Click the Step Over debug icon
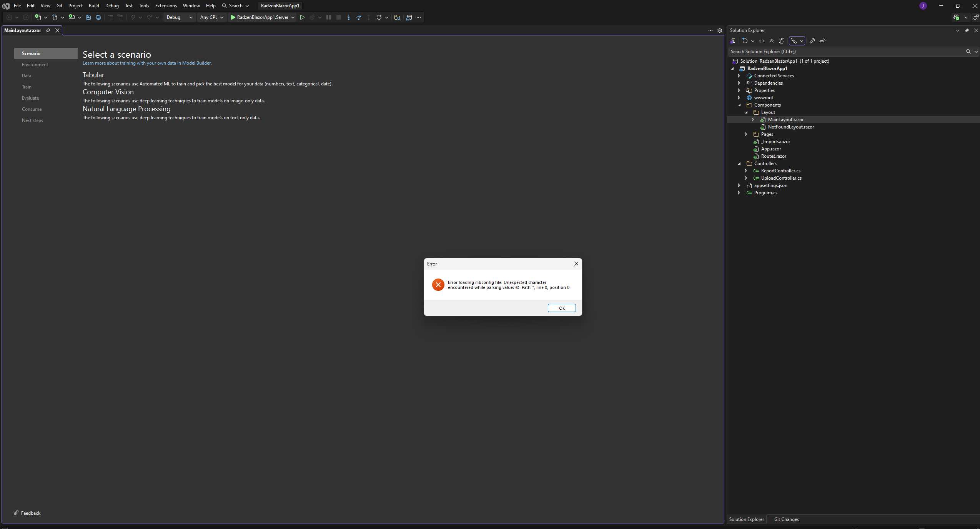This screenshot has height=529, width=980. tap(358, 17)
